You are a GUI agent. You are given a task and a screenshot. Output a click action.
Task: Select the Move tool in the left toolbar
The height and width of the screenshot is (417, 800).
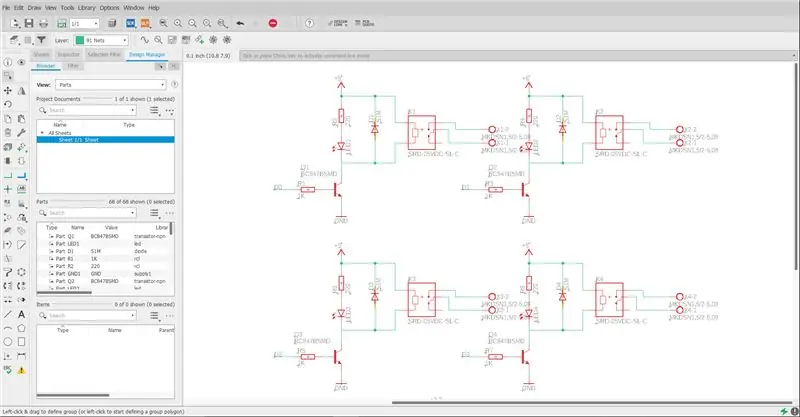pos(8,90)
